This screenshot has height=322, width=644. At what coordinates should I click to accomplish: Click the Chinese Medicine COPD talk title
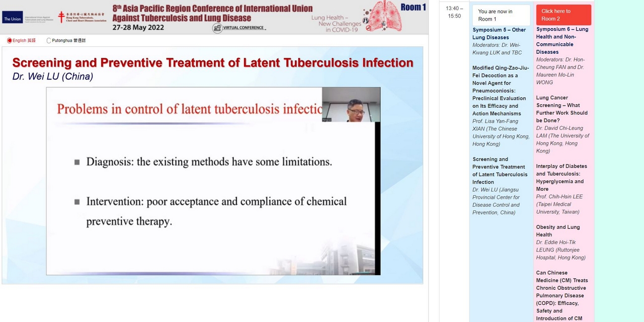tap(561, 295)
